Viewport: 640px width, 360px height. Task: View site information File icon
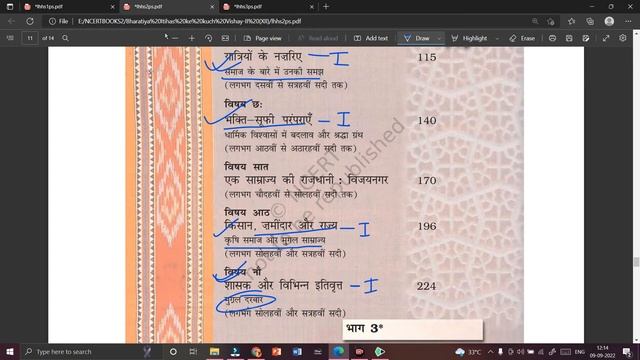(58, 21)
